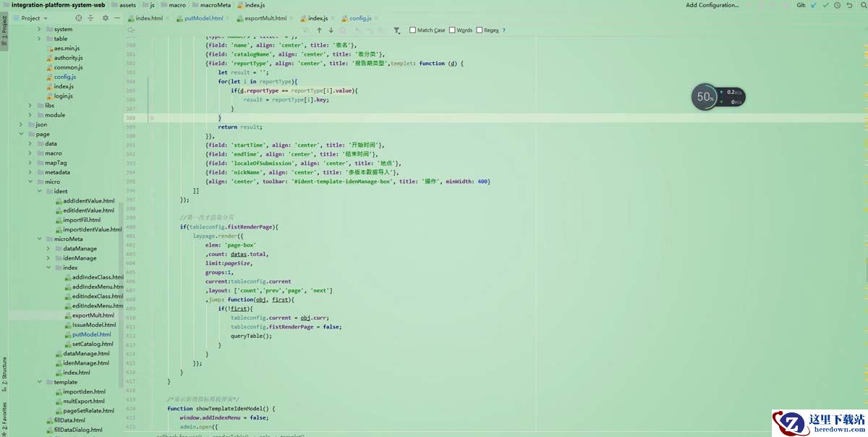Click the locate/select opened file icon in Project panel
The width and height of the screenshot is (868, 437).
pos(79,18)
